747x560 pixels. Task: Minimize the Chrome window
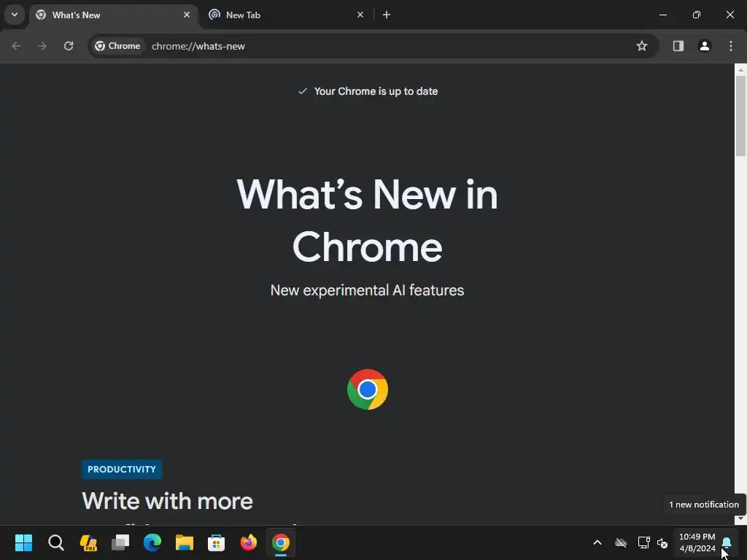point(662,15)
